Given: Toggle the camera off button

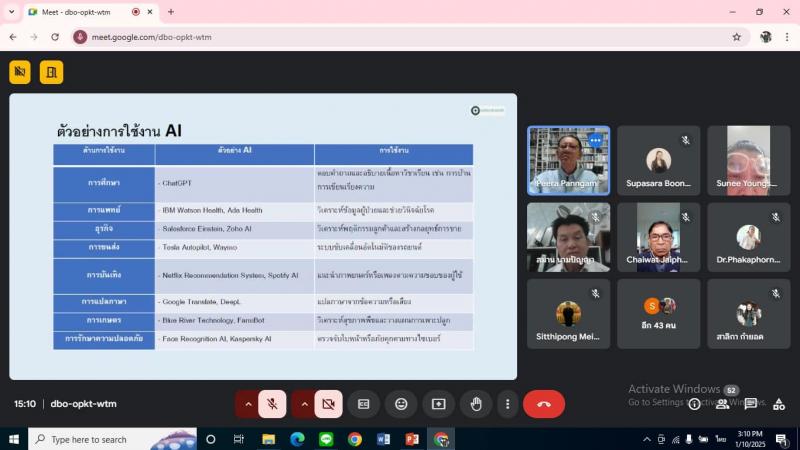Looking at the screenshot, I should pos(328,404).
